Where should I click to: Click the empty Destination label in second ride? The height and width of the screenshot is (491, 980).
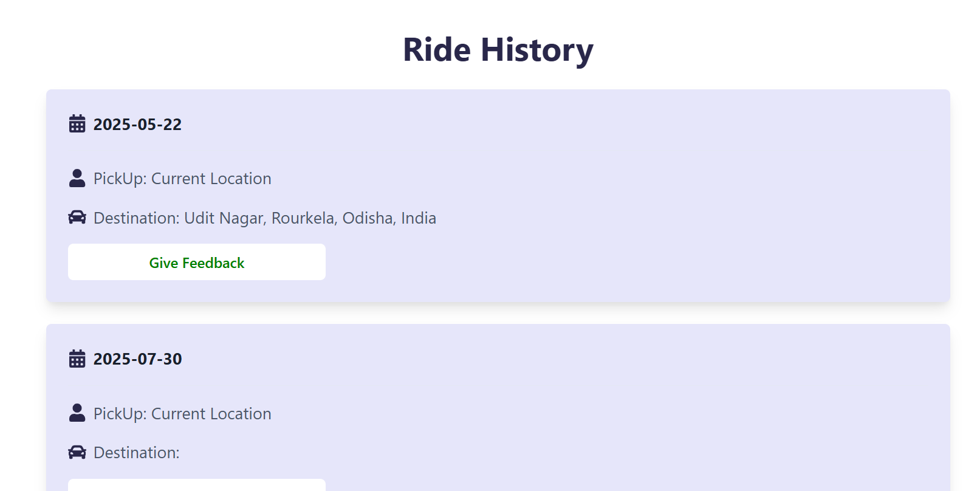(137, 453)
